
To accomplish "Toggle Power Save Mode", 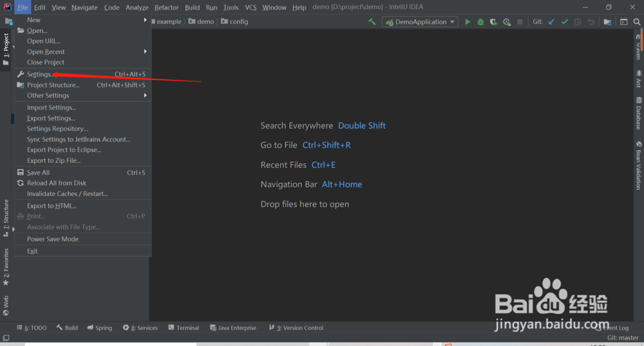I will [83, 239].
